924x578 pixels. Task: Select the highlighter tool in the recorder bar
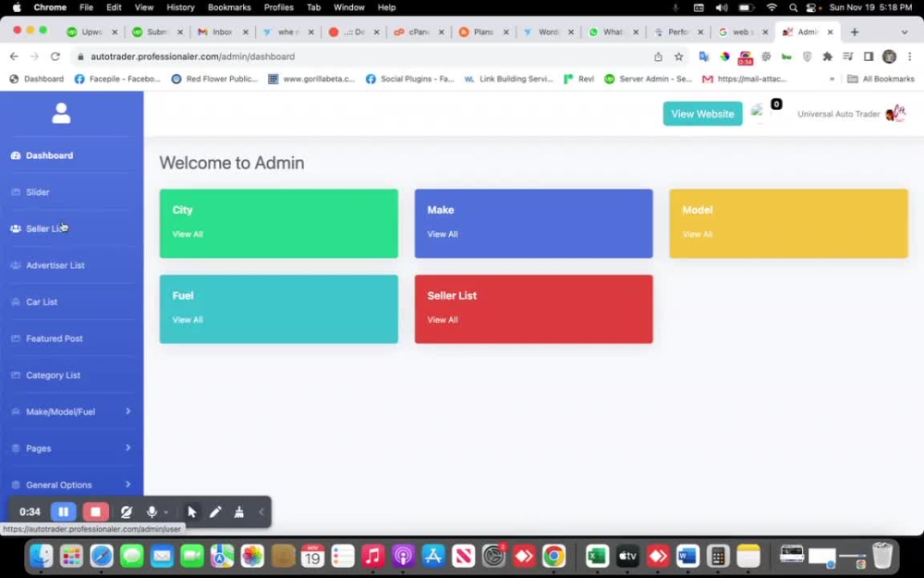point(238,512)
